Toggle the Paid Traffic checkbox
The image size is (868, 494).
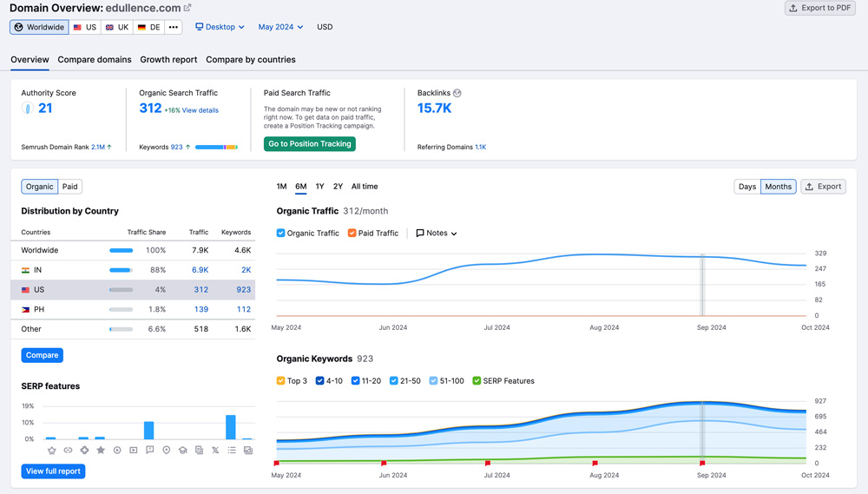(x=352, y=234)
